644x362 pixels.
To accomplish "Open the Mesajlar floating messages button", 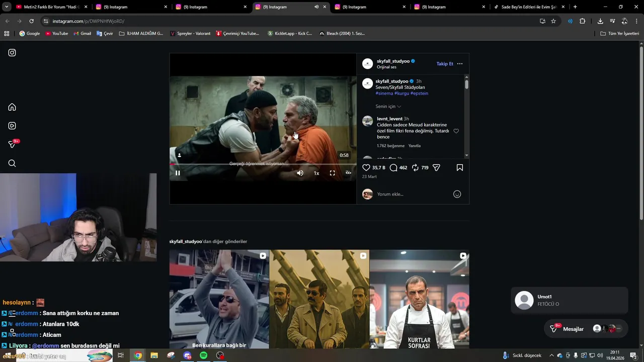I will pyautogui.click(x=586, y=329).
